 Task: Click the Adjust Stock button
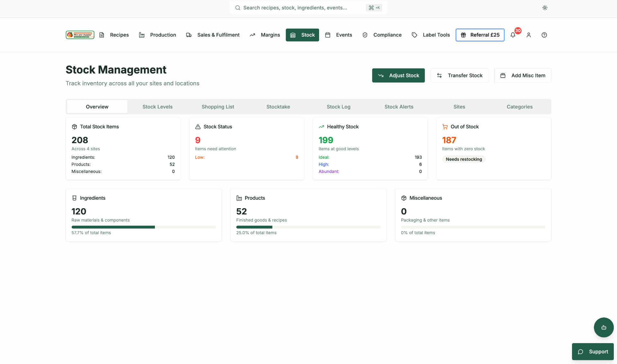click(398, 75)
